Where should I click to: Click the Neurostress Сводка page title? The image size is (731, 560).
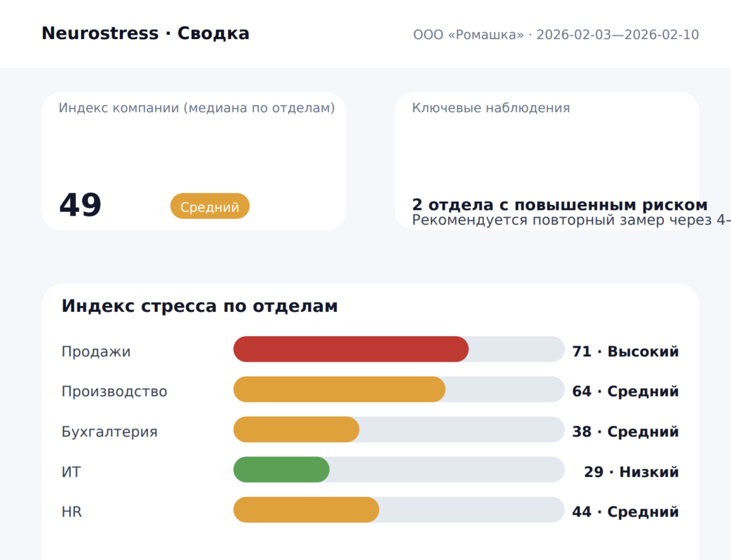145,33
